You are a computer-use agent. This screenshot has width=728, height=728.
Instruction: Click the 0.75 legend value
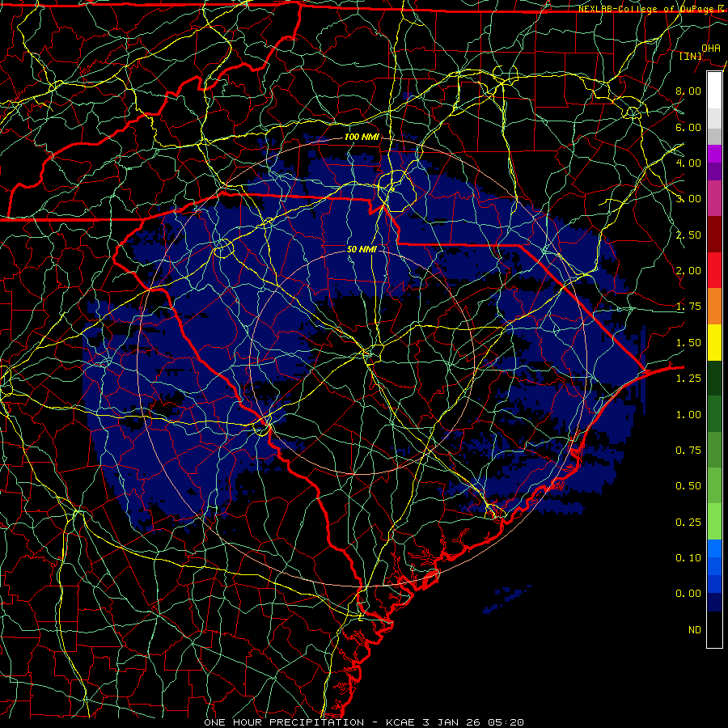(688, 451)
